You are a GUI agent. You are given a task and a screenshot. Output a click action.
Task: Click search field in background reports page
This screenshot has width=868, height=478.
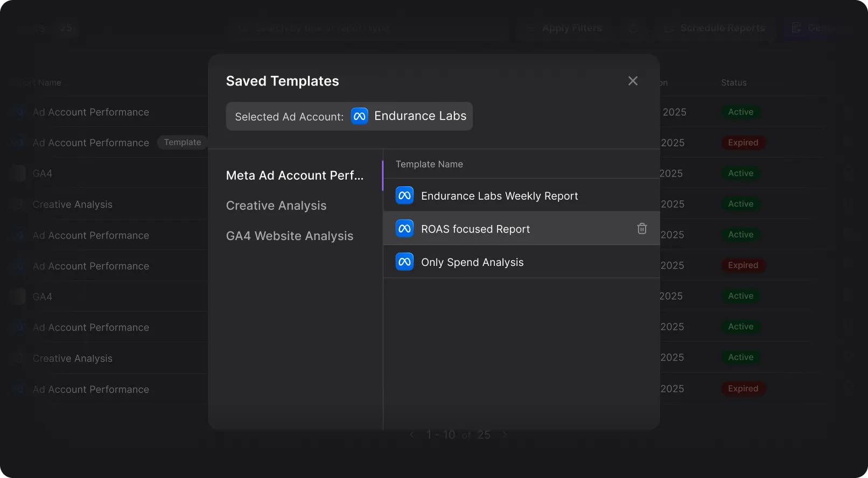point(369,28)
